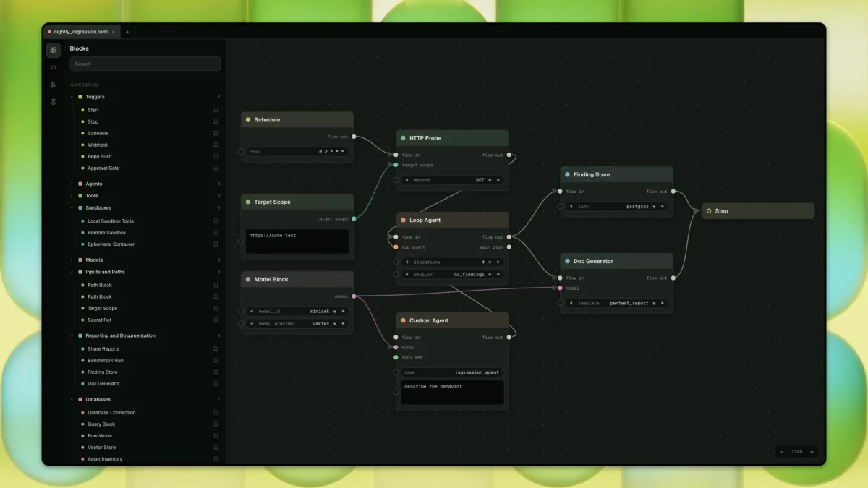Expand the Models category

[x=72, y=260]
